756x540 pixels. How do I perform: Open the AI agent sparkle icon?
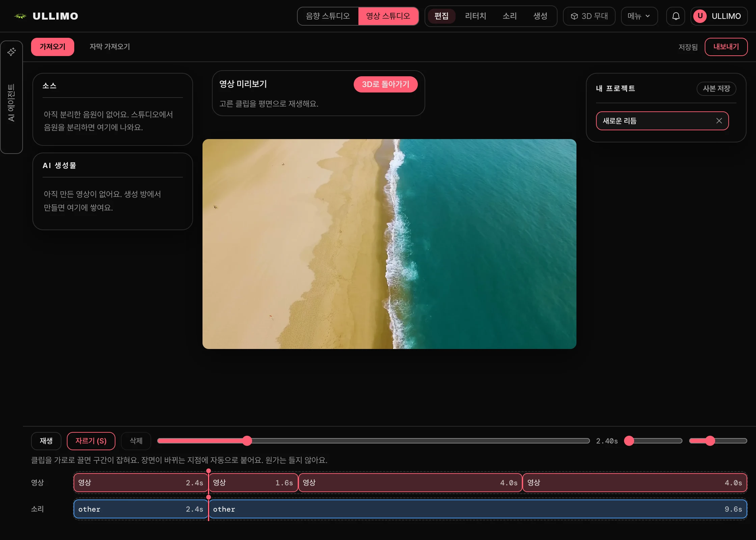[11, 52]
